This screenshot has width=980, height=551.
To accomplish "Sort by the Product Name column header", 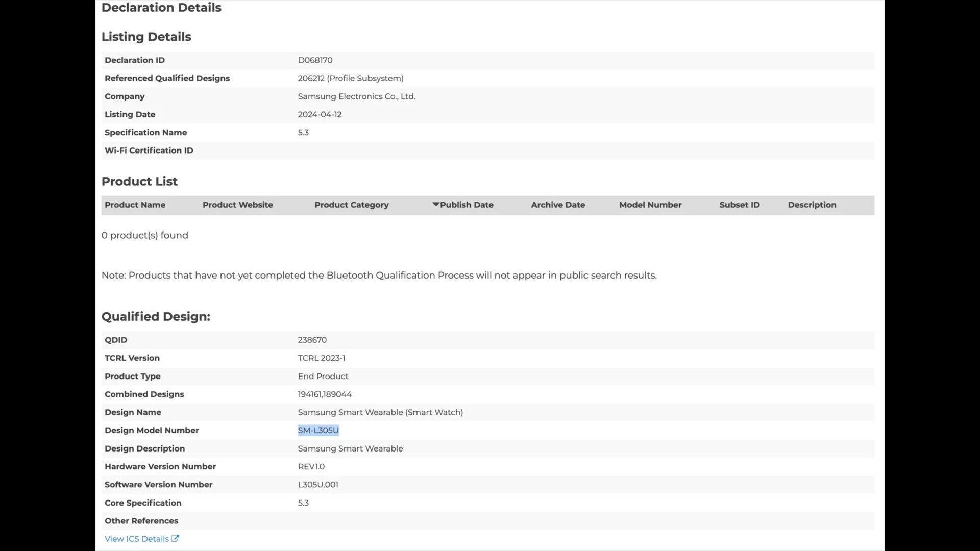I will click(135, 205).
